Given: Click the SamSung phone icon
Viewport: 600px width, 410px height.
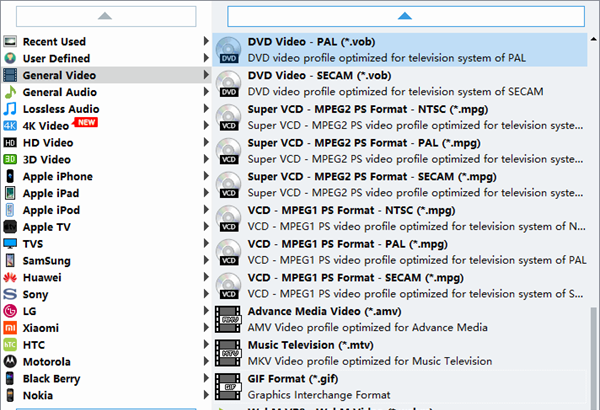Looking at the screenshot, I should (x=10, y=260).
